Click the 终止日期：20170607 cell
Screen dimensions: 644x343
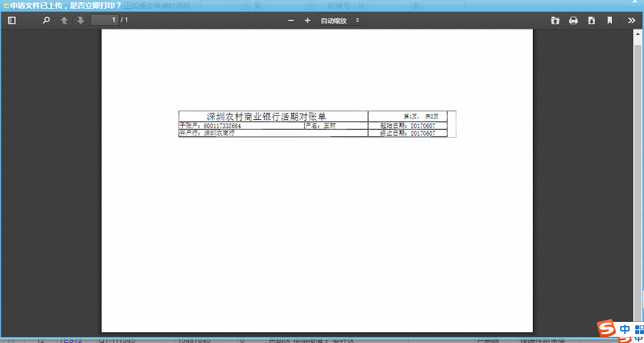pos(407,133)
